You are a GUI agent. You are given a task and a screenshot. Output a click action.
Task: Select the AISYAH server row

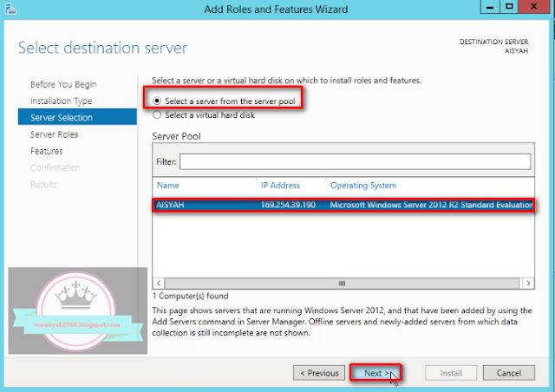click(343, 205)
